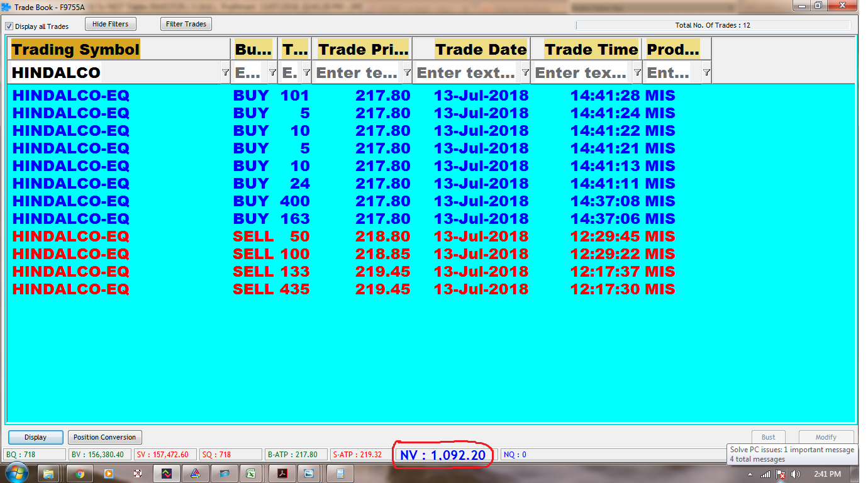The image size is (868, 483).
Task: Click the Trade Time filter text field
Action: (582, 73)
